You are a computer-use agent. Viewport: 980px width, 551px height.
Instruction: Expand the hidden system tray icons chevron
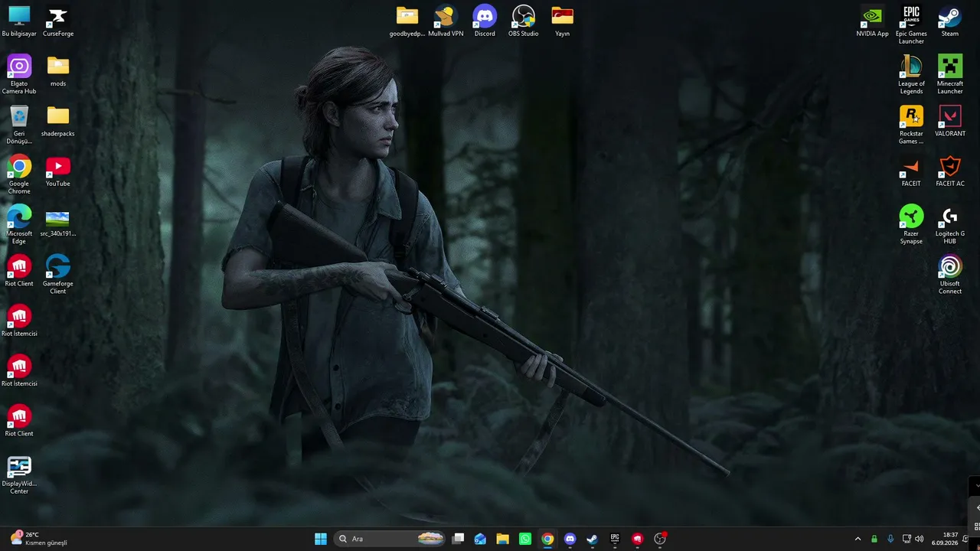(857, 539)
